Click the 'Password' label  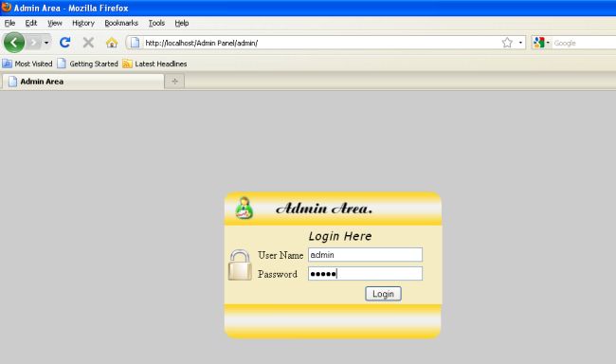click(278, 274)
